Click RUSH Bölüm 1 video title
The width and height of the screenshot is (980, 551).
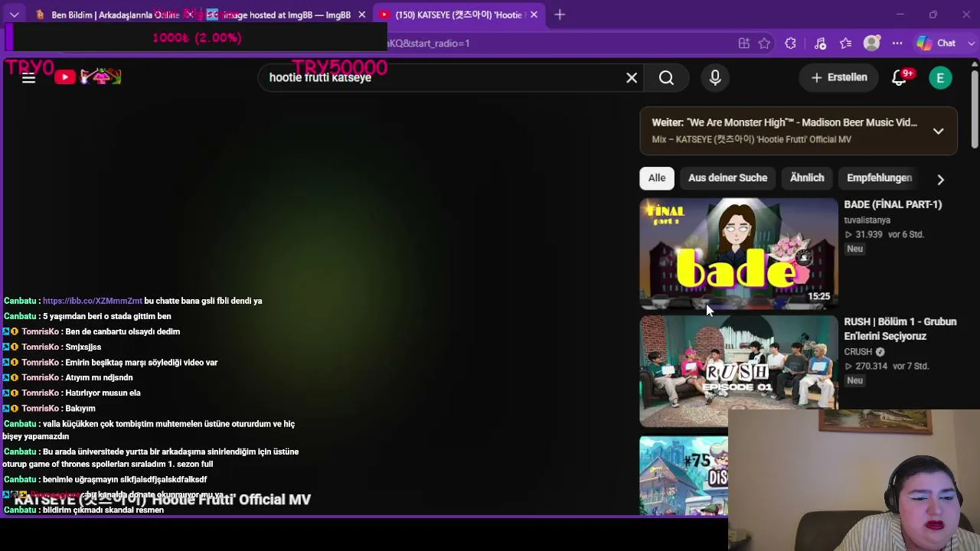(900, 328)
